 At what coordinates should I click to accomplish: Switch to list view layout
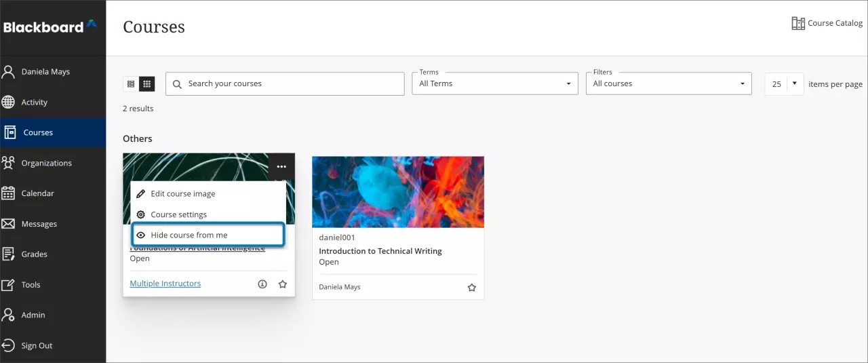click(x=131, y=84)
